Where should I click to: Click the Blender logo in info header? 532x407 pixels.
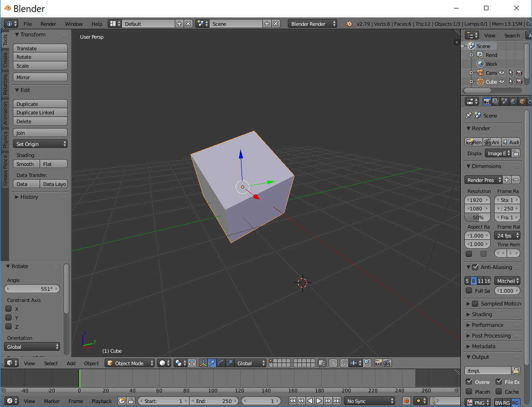348,24
